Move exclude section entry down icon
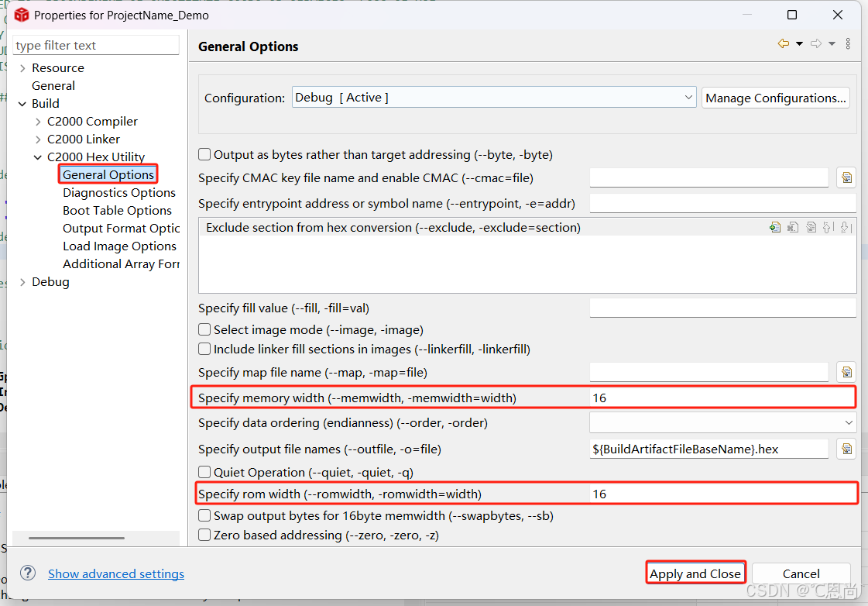The width and height of the screenshot is (868, 606). point(846,227)
